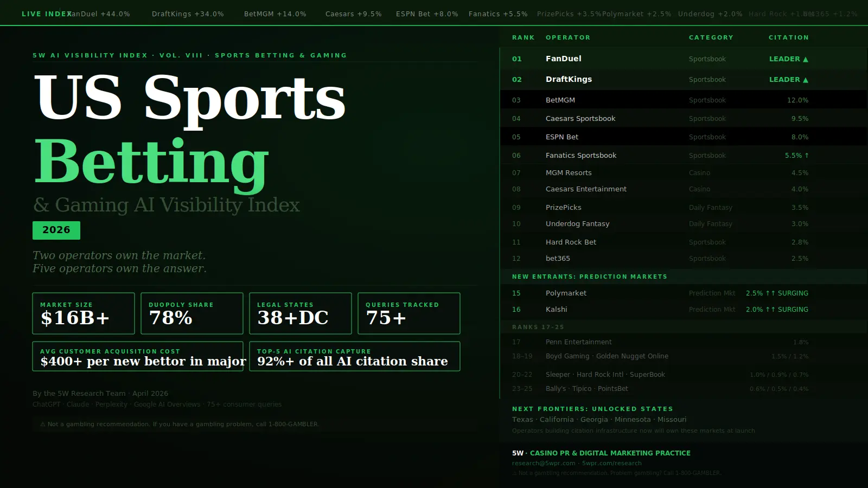Screen dimensions: 868x488
Task: Click Kalshi's 2.0% SURGING label
Action: (777, 310)
